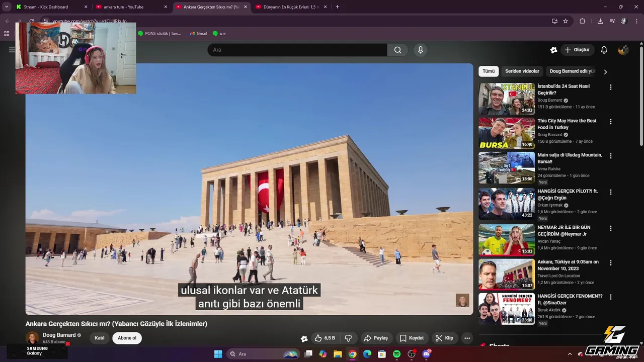Click Abone ol subscribe button
Viewport: 644px width, 362px height.
(127, 338)
